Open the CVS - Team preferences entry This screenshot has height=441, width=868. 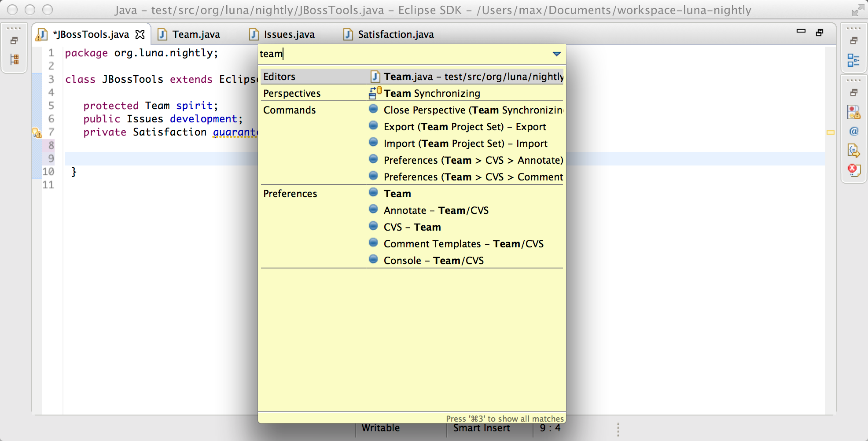[412, 227]
